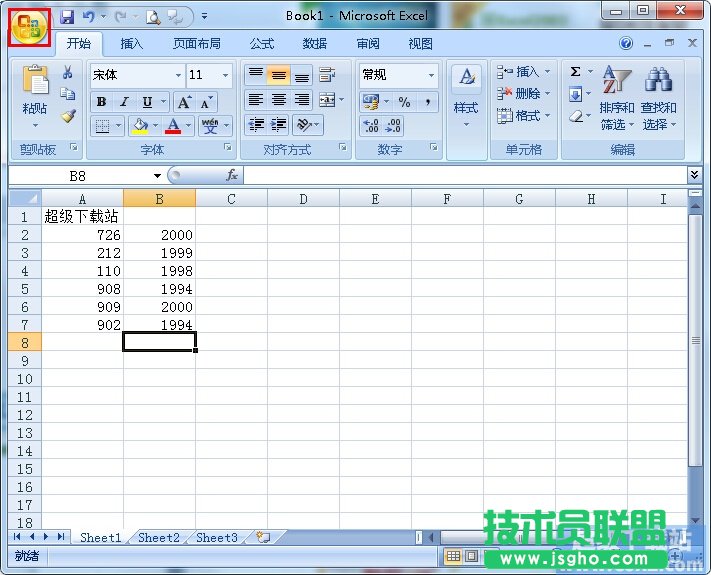
Task: Click the red font color swatch
Action: (x=173, y=127)
